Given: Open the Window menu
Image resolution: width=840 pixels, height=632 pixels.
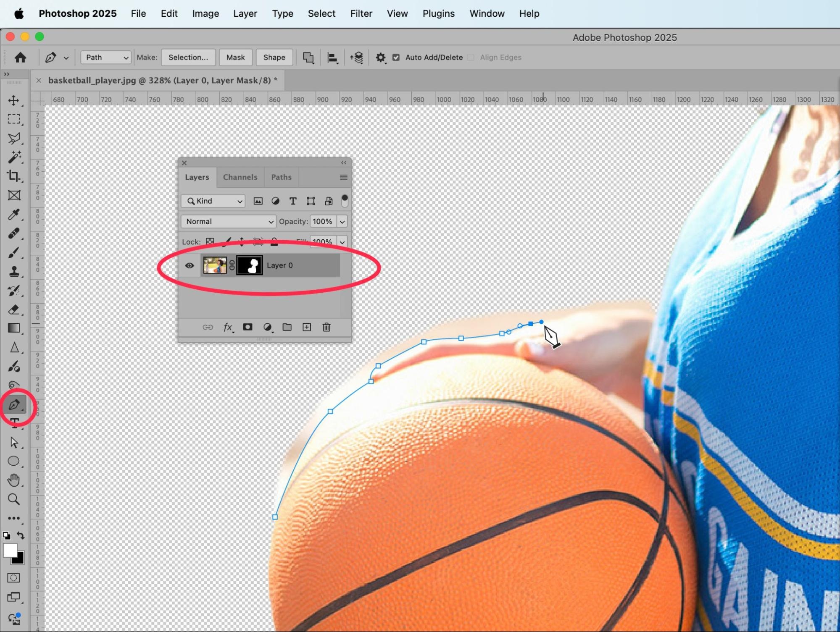Looking at the screenshot, I should (x=487, y=13).
